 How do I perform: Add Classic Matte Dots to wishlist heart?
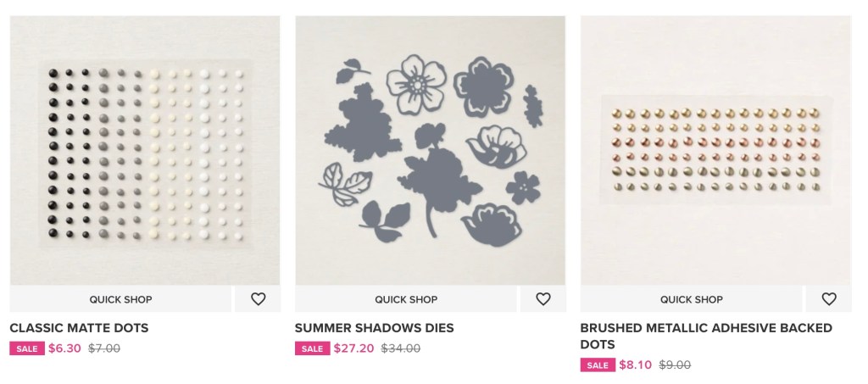[x=259, y=299]
